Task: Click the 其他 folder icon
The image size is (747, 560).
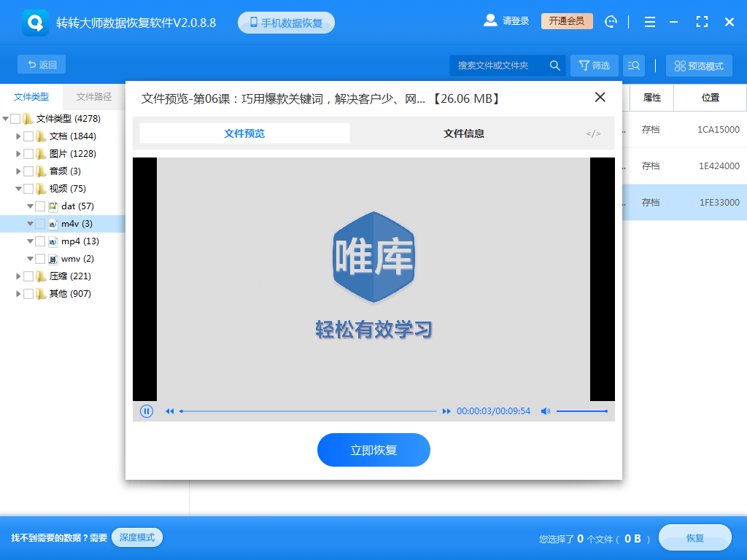Action: 41,294
